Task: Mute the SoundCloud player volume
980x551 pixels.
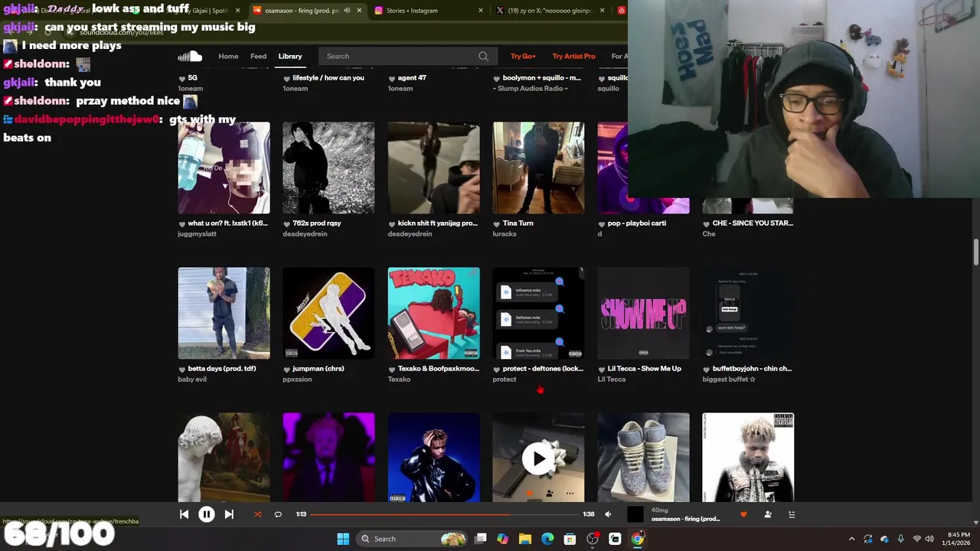Action: tap(608, 515)
